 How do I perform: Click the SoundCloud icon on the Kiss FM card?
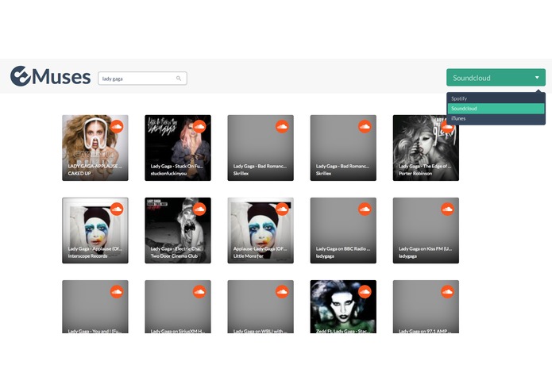click(447, 209)
